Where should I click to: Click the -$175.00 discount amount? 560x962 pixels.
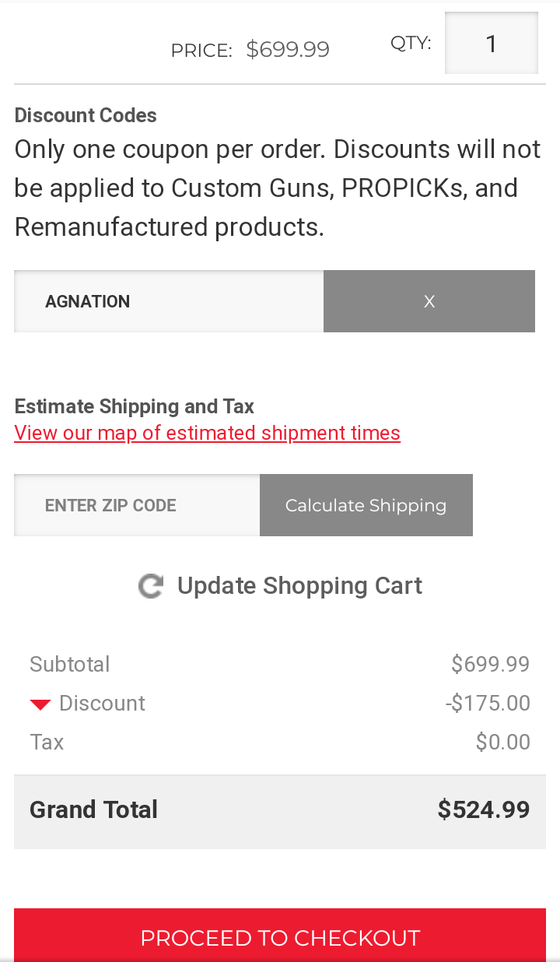[x=488, y=704]
